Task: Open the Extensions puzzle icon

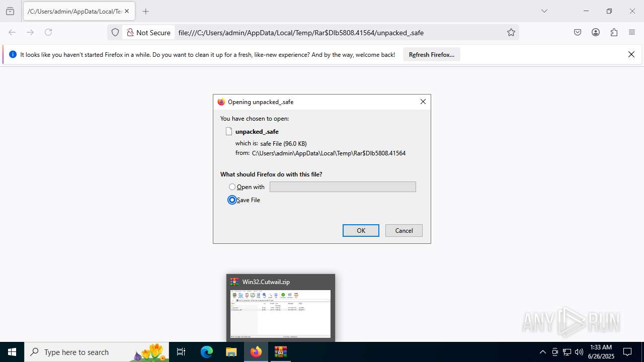Action: pos(614,32)
